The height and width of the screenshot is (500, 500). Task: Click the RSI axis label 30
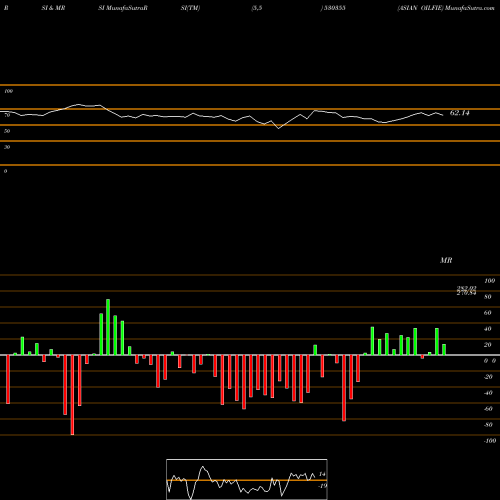7,147
